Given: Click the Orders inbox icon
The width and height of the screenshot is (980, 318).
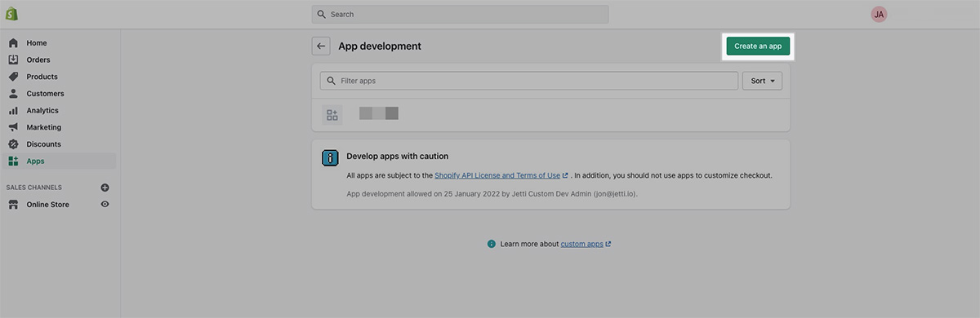Looking at the screenshot, I should click(13, 60).
